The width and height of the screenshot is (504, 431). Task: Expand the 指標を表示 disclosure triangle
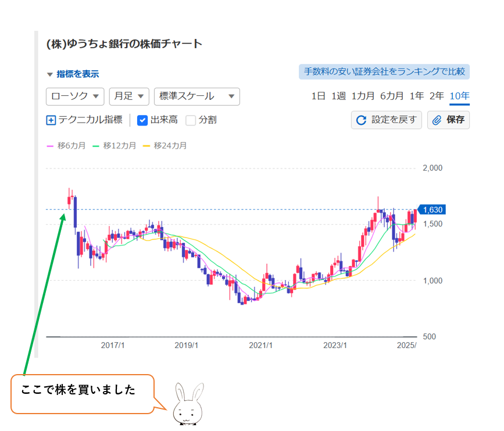(50, 74)
